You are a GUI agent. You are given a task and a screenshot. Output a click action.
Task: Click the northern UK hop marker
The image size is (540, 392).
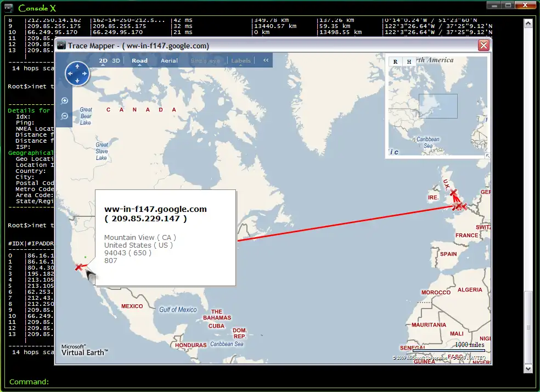pyautogui.click(x=453, y=192)
